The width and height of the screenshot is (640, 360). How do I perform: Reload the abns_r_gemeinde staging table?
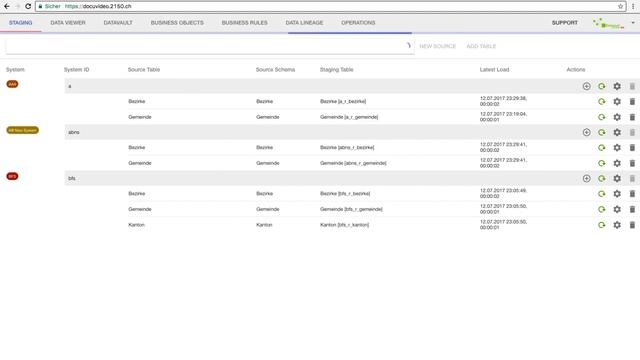tap(602, 163)
